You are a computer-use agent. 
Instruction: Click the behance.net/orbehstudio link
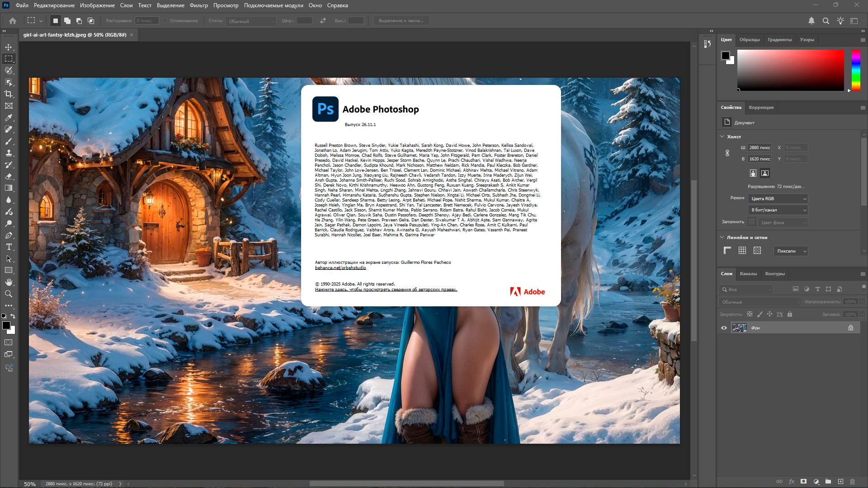coord(340,267)
